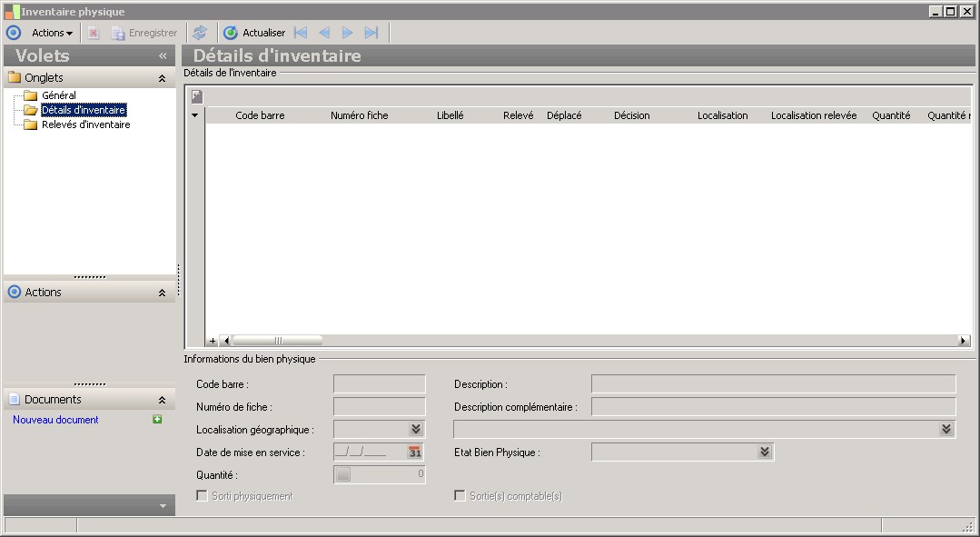Click the Actualiser refresh button

pos(254,33)
